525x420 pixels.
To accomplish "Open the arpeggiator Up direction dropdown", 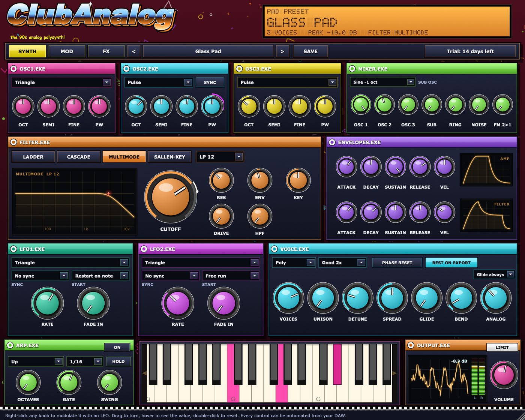I will [36, 361].
